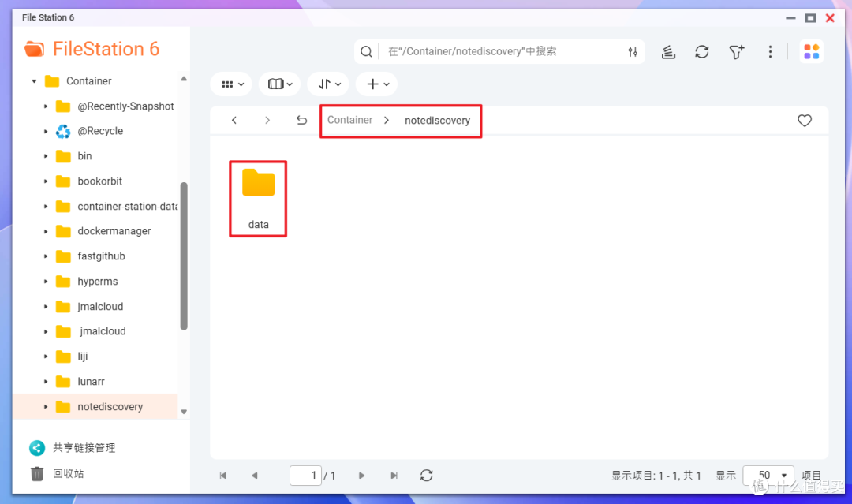
Task: Jump to last page button
Action: tap(394, 476)
